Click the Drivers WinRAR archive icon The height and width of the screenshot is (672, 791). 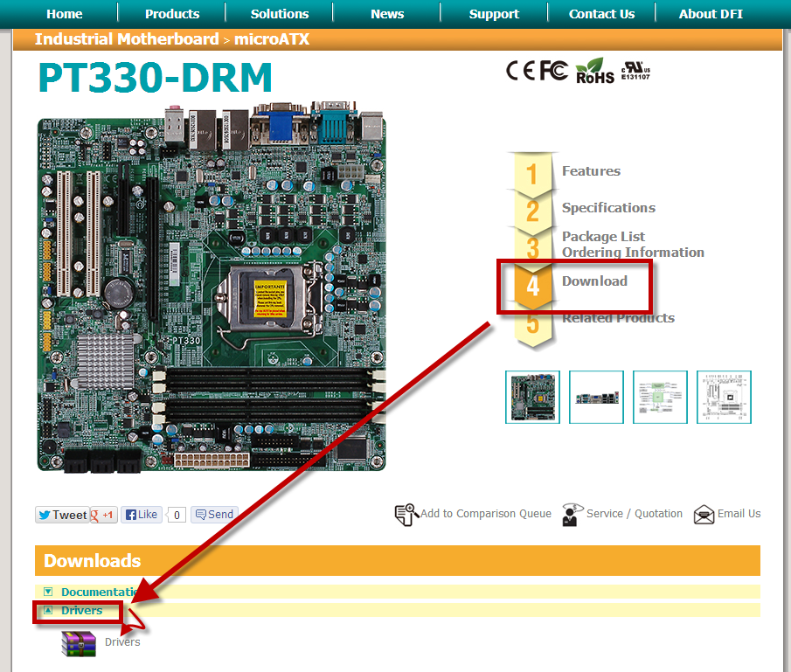pos(79,644)
